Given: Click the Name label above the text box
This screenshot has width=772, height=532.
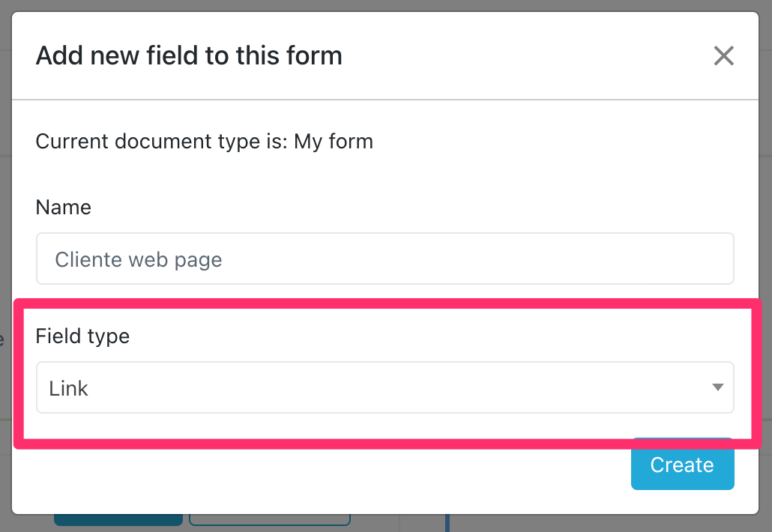Looking at the screenshot, I should point(63,208).
